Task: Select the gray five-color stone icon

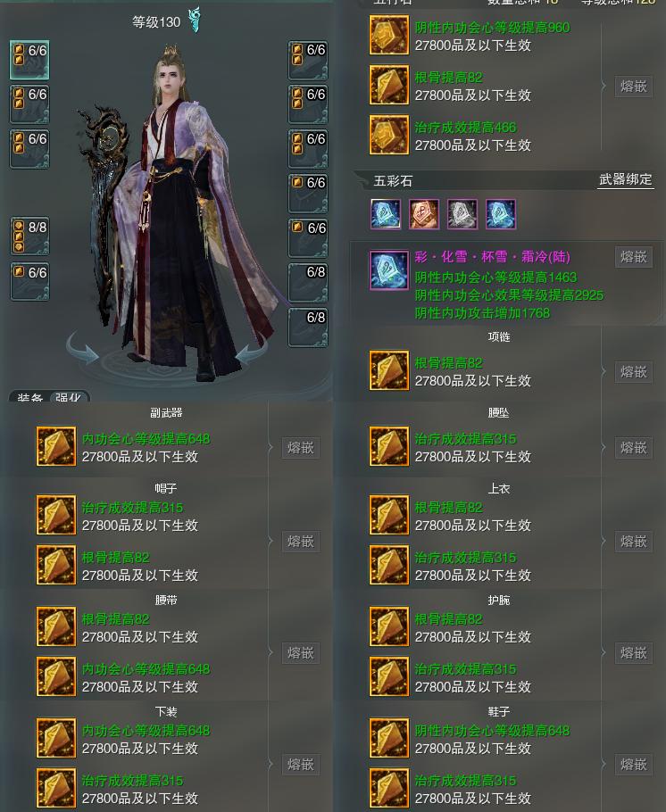Action: (462, 214)
